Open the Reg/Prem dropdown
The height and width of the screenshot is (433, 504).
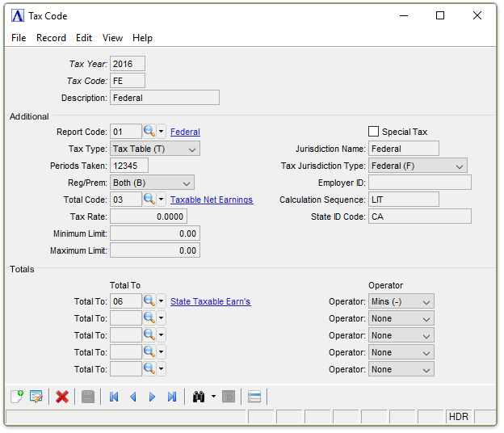coord(152,183)
